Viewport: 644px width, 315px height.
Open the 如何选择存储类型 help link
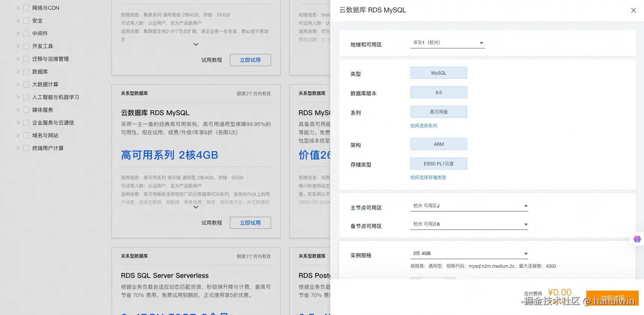tap(428, 177)
